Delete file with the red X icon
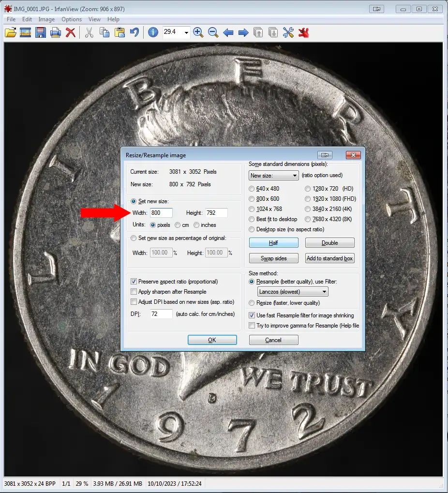This screenshot has height=493, width=448. coord(71,32)
